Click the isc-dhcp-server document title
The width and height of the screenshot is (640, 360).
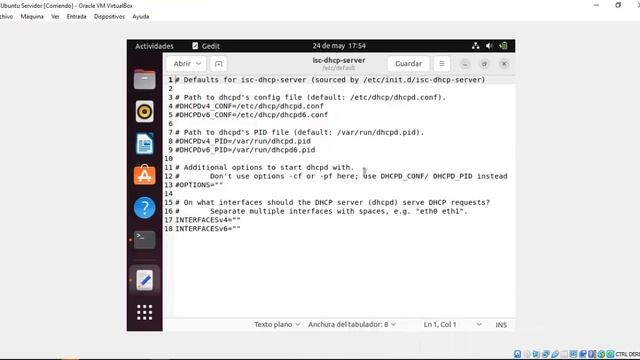[x=339, y=60]
